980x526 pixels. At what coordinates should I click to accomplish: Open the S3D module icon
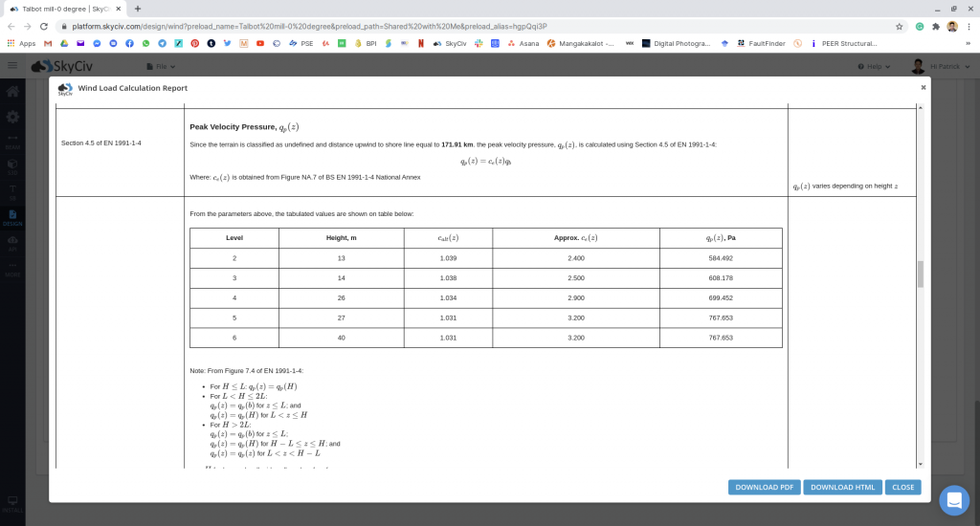pyautogui.click(x=12, y=166)
